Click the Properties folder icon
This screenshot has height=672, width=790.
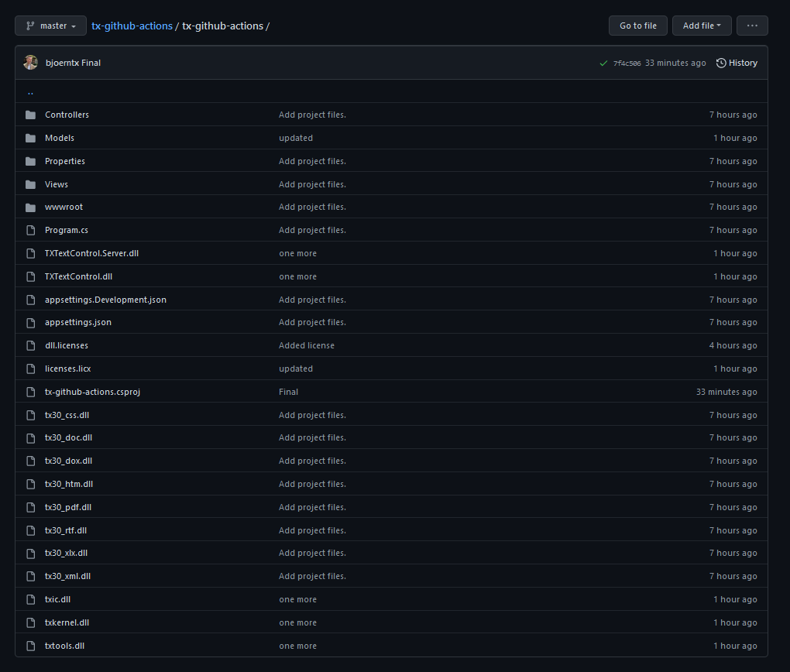tap(31, 161)
